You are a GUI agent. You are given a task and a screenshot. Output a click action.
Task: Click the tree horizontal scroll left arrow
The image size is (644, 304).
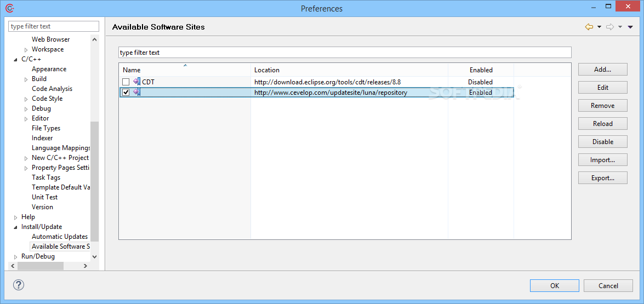pyautogui.click(x=12, y=266)
